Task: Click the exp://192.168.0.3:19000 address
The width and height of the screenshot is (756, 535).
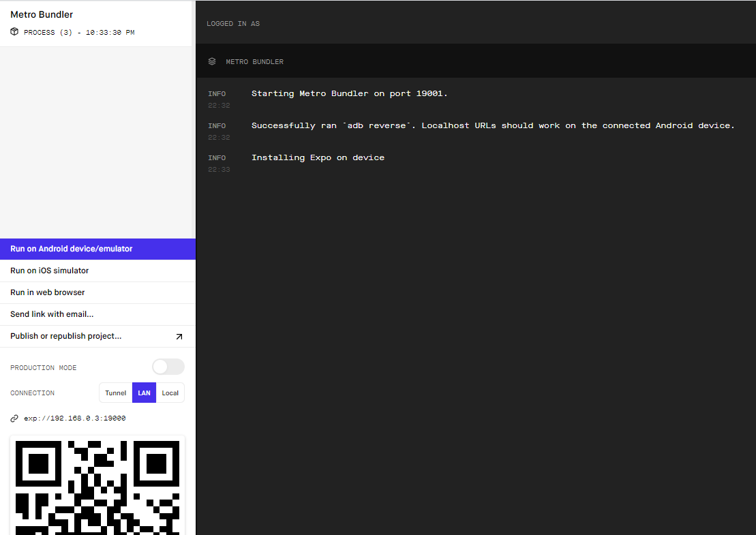Action: click(x=75, y=418)
